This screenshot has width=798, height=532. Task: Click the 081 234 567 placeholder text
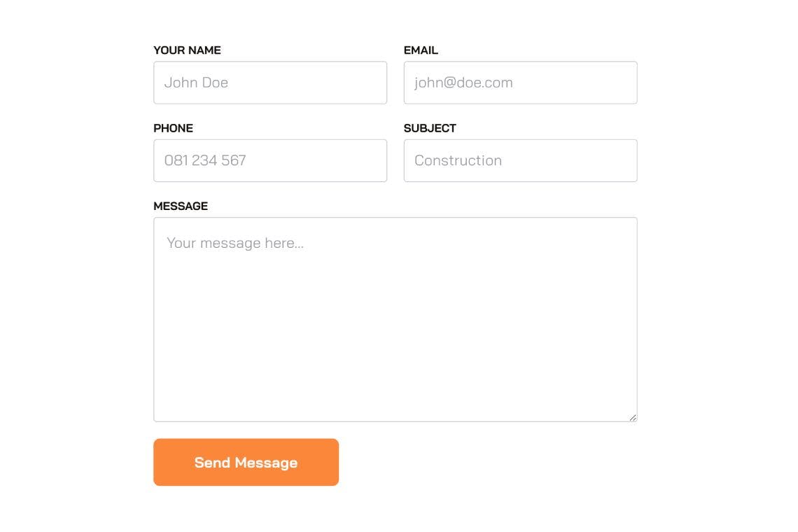pos(205,160)
